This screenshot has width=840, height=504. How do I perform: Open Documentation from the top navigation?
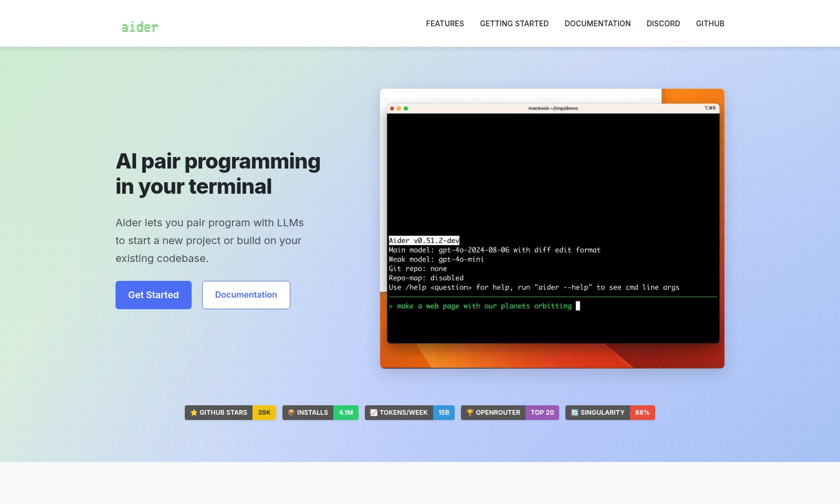[597, 24]
